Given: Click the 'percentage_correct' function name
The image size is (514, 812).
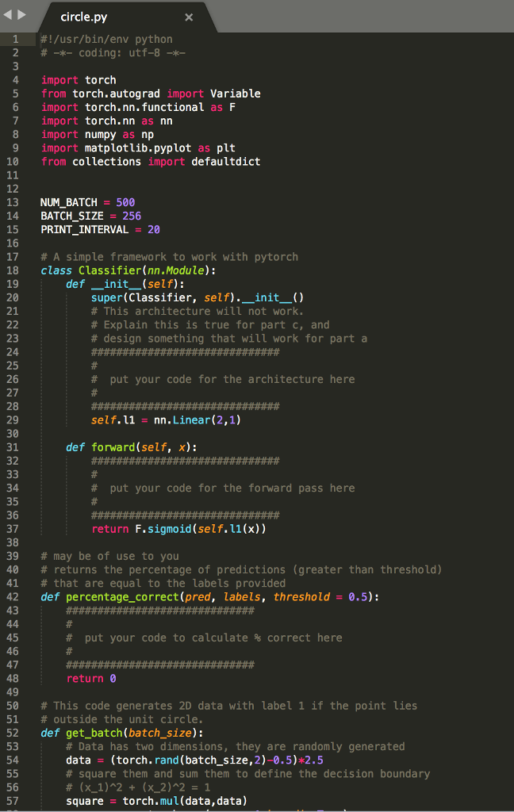Looking at the screenshot, I should 122,596.
